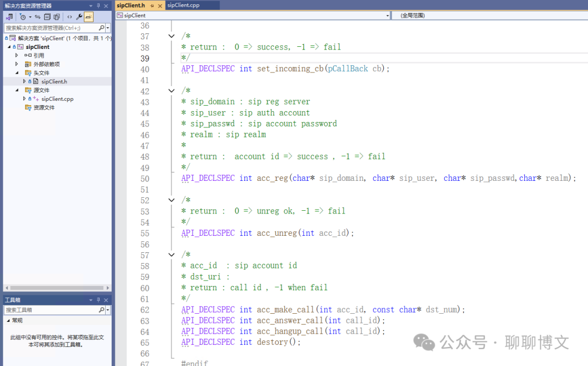Collapse the comment block at line 42
Screen dimensions: 588x366
coord(172,91)
